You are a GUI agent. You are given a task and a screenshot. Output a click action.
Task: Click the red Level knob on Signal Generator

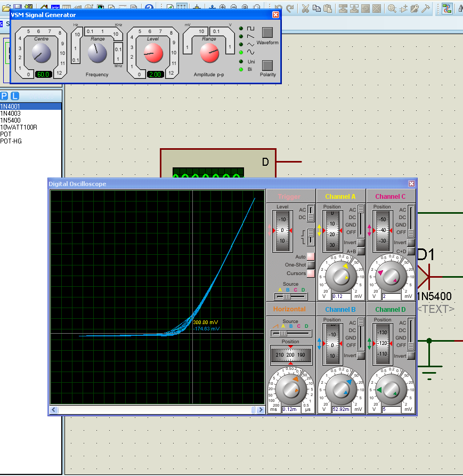pos(153,53)
